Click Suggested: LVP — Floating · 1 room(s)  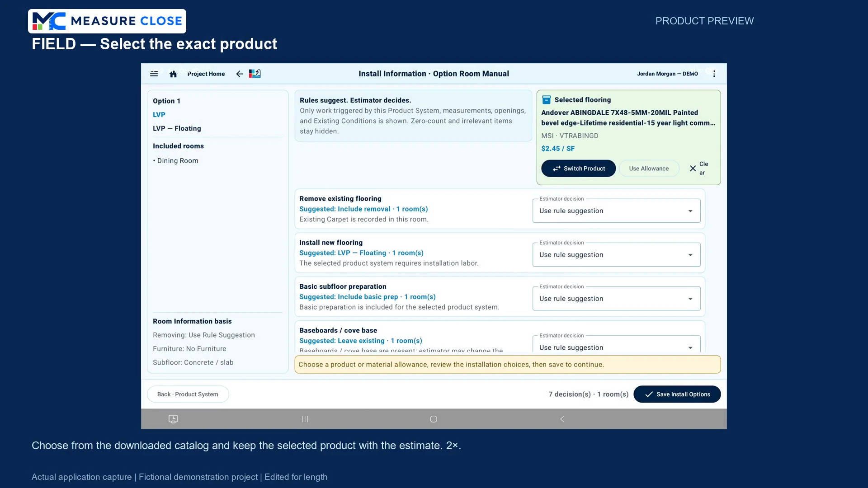click(x=361, y=253)
